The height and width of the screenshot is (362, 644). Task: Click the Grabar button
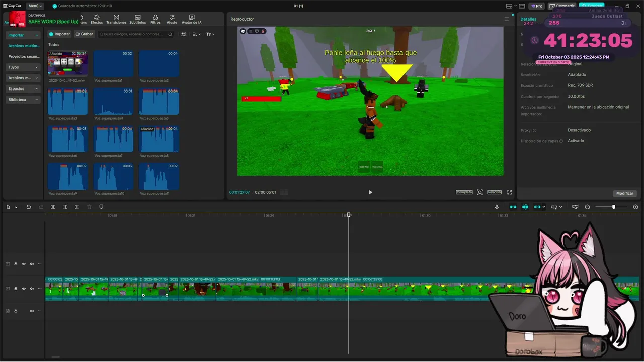85,34
